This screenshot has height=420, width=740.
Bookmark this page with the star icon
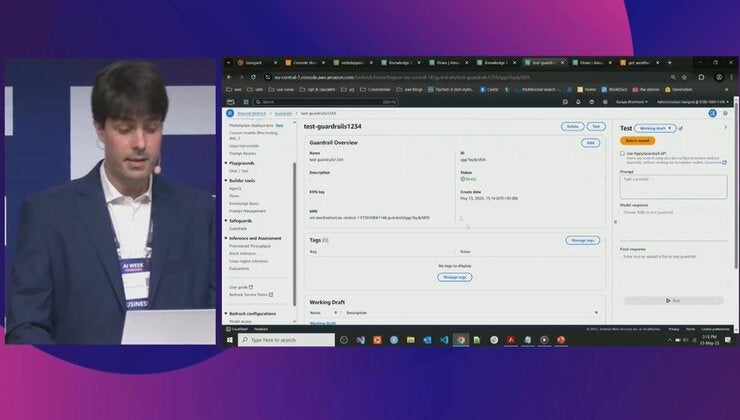(x=684, y=77)
